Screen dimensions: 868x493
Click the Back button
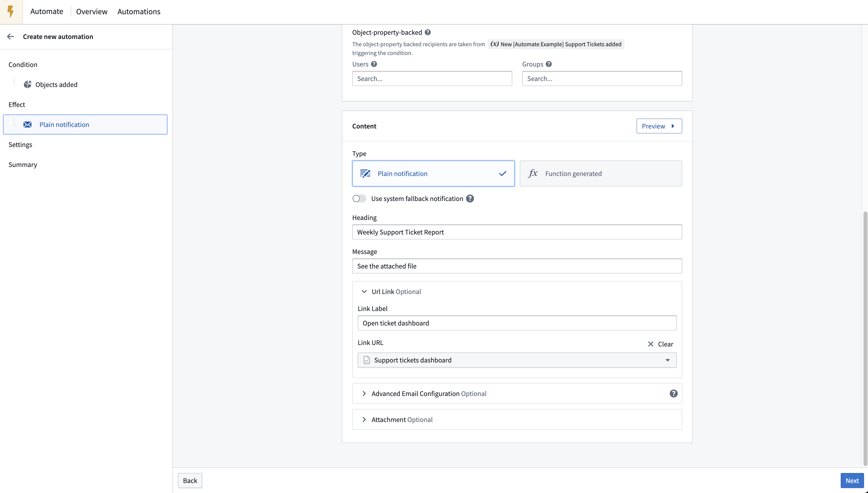190,480
